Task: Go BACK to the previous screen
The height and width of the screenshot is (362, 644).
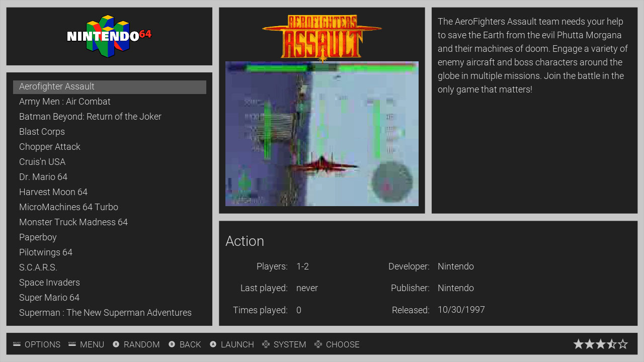Action: tap(190, 344)
